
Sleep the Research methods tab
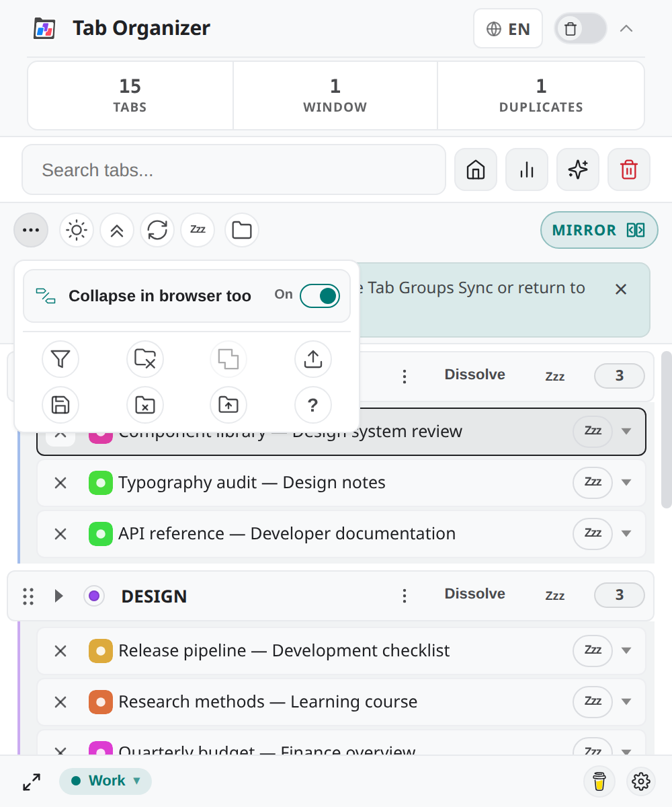[593, 701]
